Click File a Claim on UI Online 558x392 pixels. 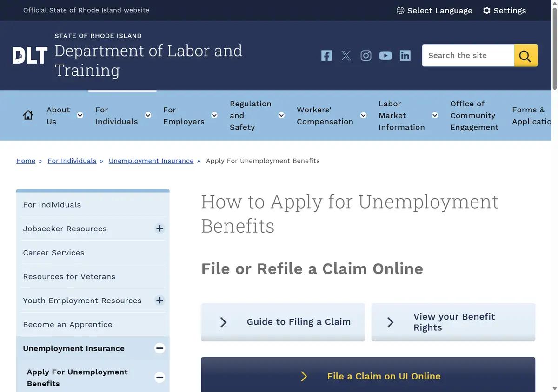(368, 375)
